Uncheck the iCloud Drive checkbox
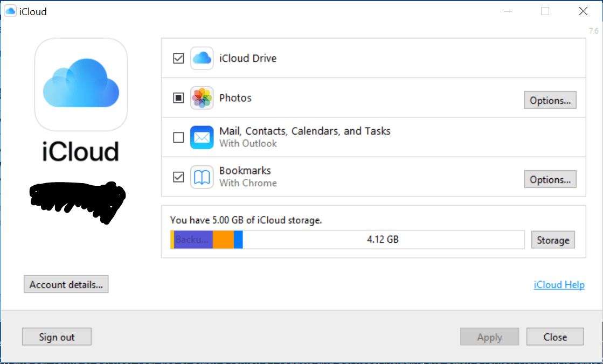Screen dimensions: 603x364 tap(178, 58)
